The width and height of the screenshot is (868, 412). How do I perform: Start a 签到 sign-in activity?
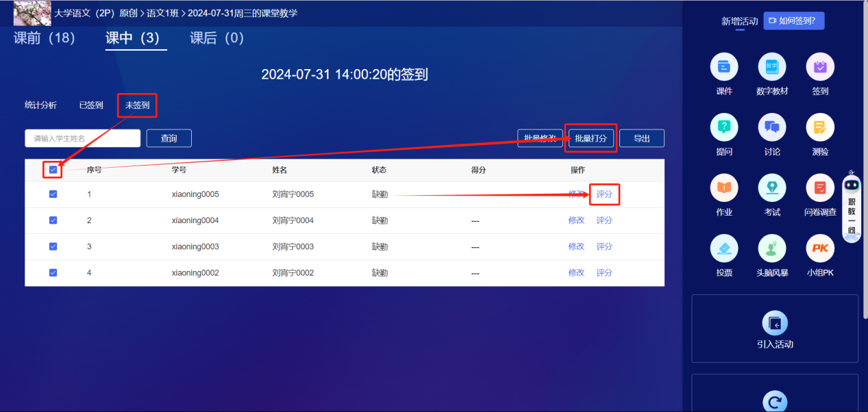pyautogui.click(x=820, y=67)
